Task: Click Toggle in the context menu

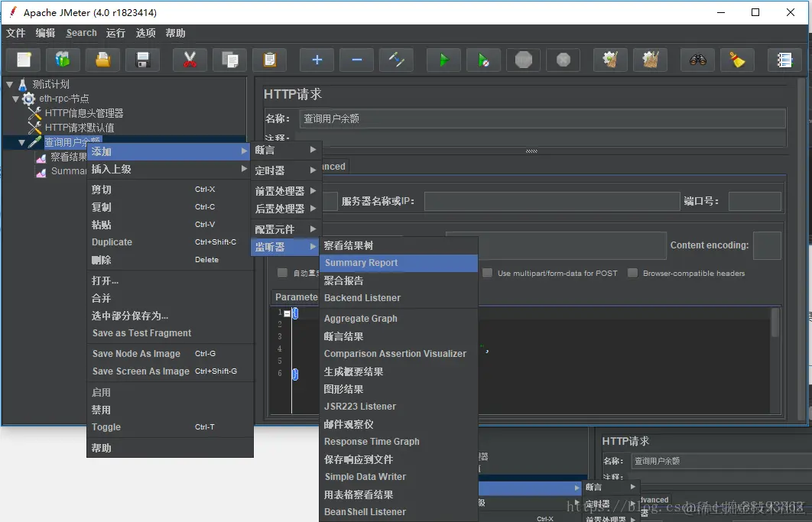Action: tap(170, 427)
